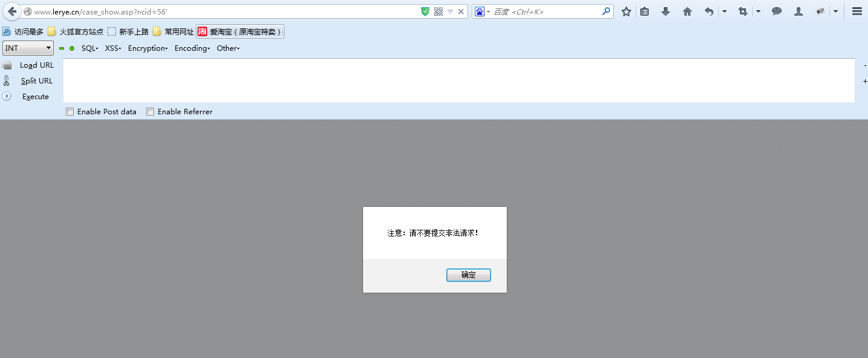The width and height of the screenshot is (868, 358).
Task: Click the browser back arrow button
Action: coord(12,11)
